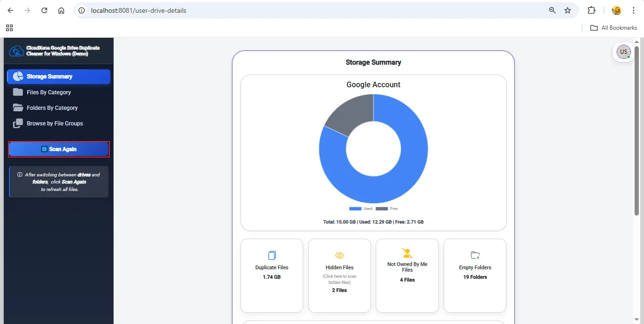
Task: Expand the All Bookmarks folder
Action: (614, 28)
